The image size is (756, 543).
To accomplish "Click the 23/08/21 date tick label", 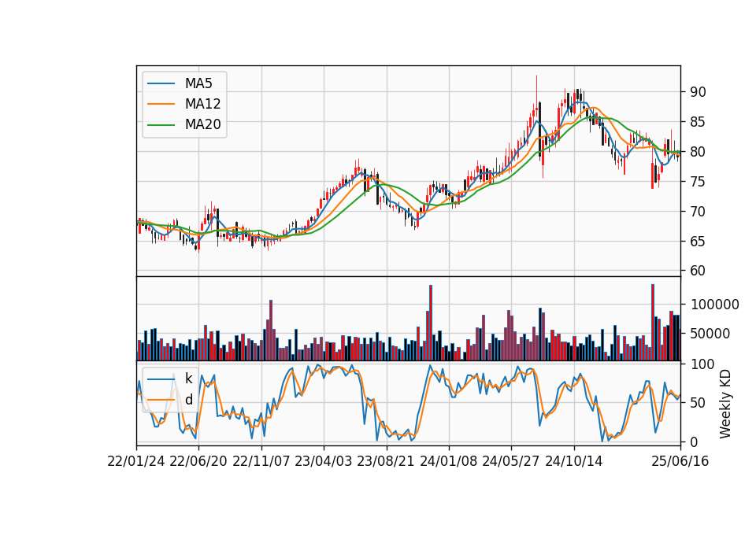I will (386, 461).
